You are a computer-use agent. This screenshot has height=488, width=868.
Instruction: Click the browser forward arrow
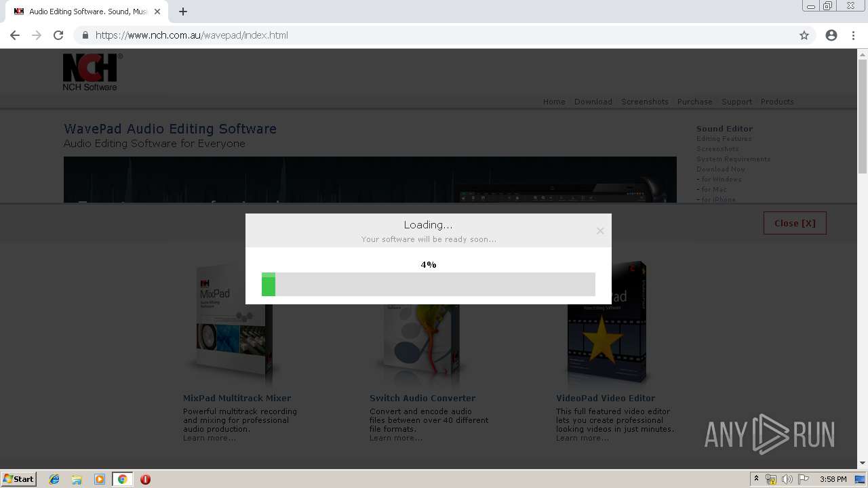(37, 35)
